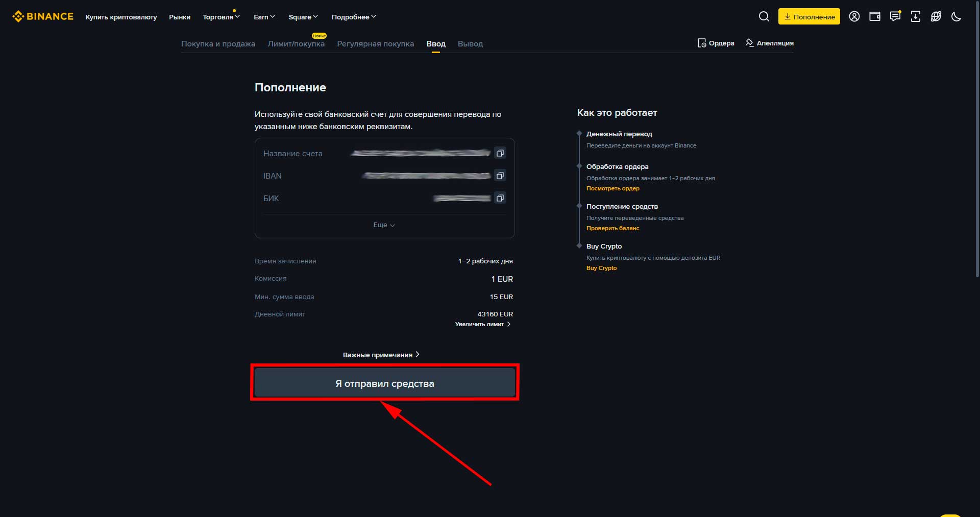This screenshot has height=517, width=980.
Task: Click the yellow Пополнение deposit button
Action: (x=809, y=16)
